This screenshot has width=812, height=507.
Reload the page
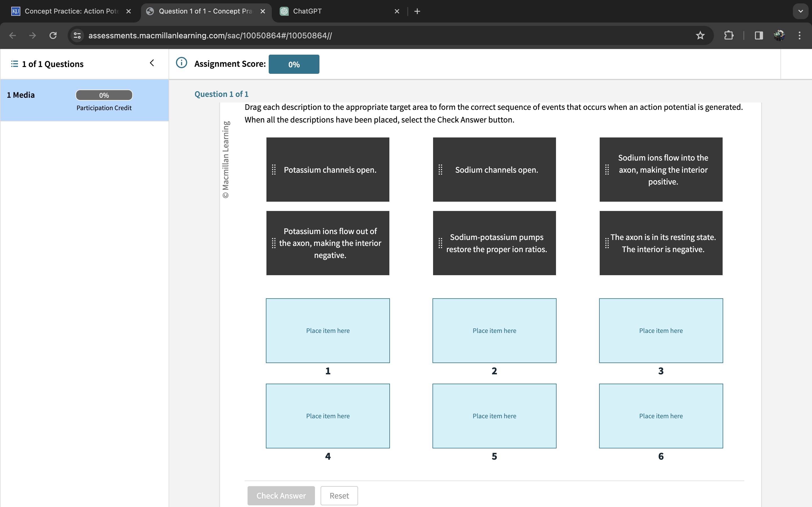coord(53,35)
